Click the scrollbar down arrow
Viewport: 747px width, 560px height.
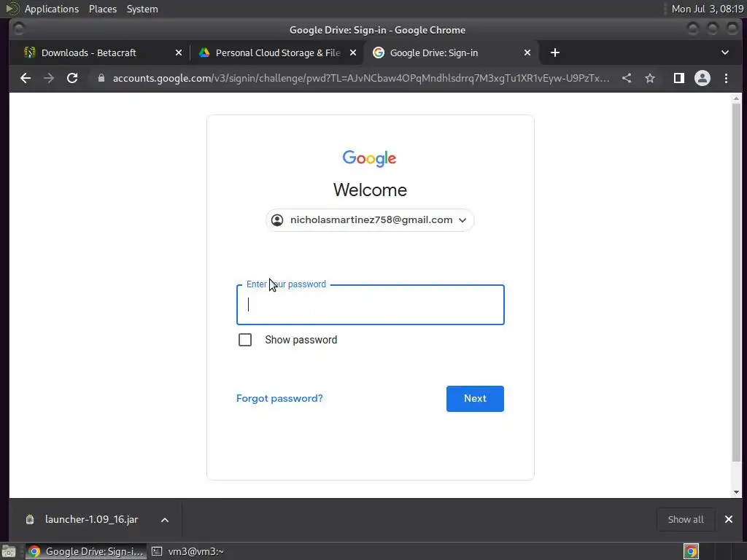pyautogui.click(x=737, y=492)
